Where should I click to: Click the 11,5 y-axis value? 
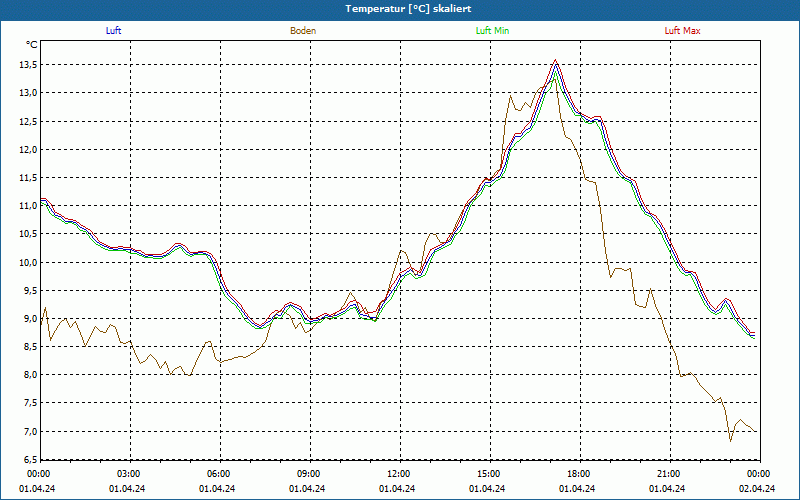(x=28, y=178)
